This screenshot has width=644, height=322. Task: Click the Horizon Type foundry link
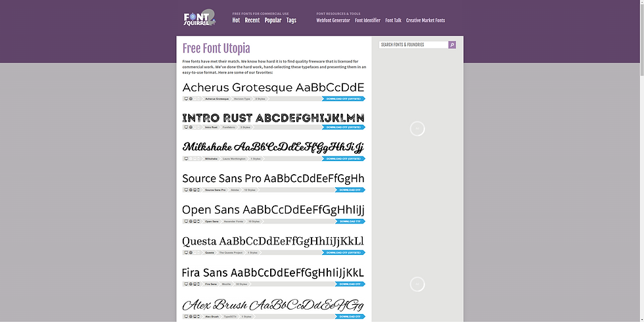pos(242,99)
